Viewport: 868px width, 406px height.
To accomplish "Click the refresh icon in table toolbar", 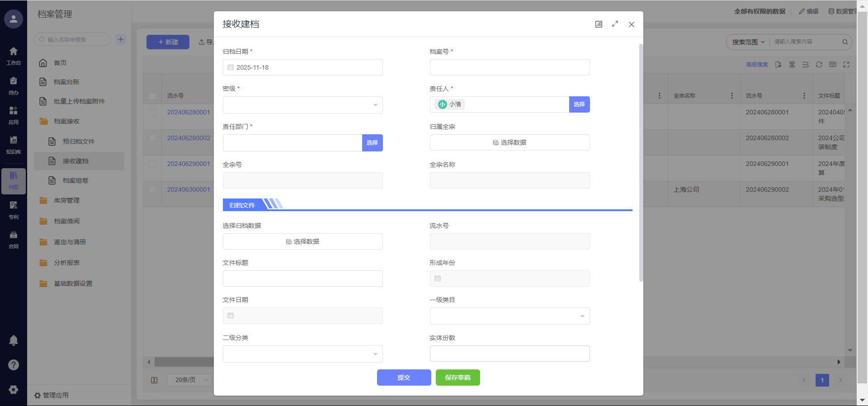I will (819, 65).
